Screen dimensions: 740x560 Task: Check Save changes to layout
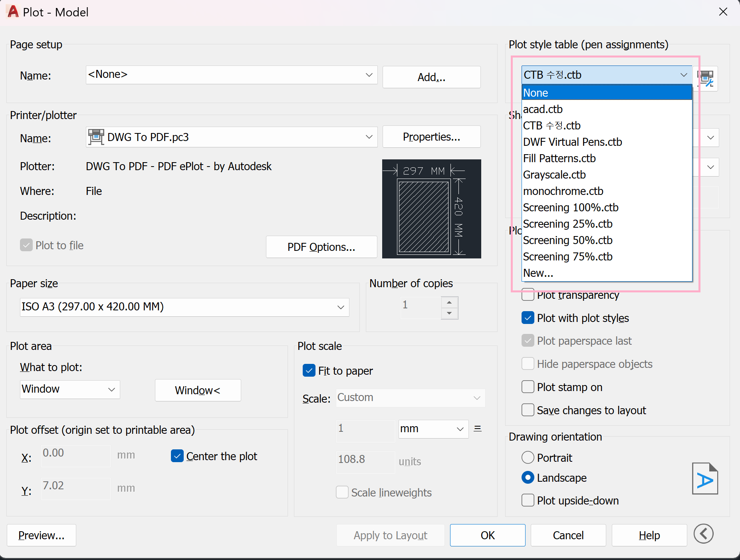tap(528, 410)
